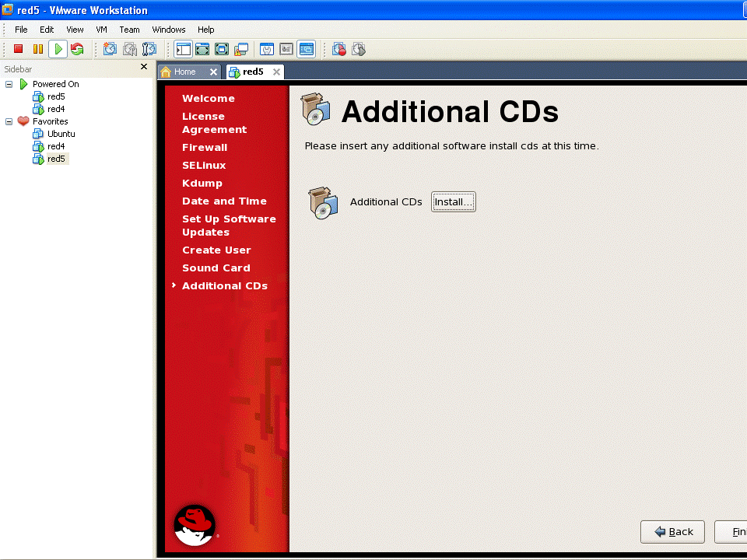Screen dimensions: 747x560
Task: Select red5 in Favorites
Action: pos(56,159)
